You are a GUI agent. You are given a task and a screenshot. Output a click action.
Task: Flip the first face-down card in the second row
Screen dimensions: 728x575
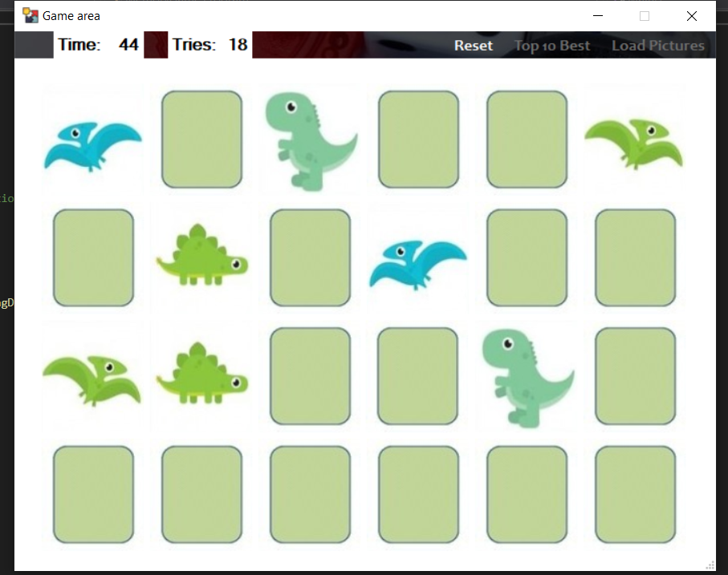click(x=93, y=258)
